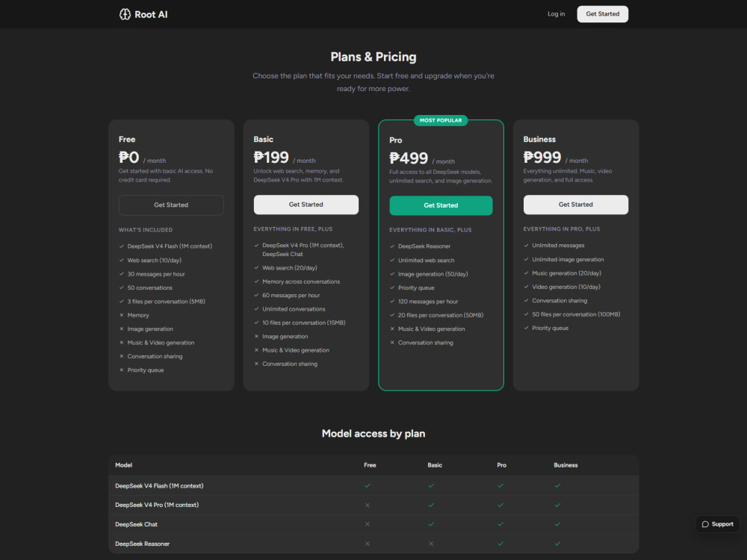Click the checkmark beside 120 messages per hour

click(392, 302)
